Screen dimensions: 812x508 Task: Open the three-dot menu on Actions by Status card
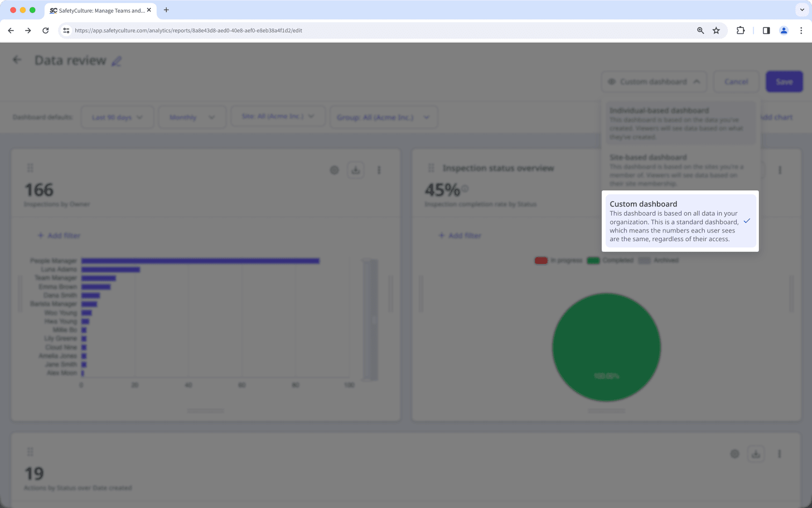pos(780,454)
